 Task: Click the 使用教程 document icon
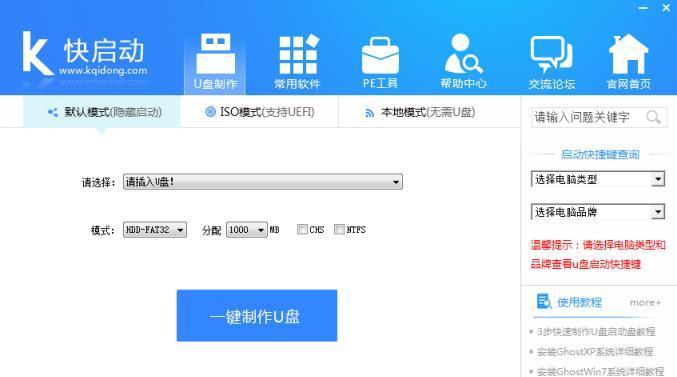point(544,301)
